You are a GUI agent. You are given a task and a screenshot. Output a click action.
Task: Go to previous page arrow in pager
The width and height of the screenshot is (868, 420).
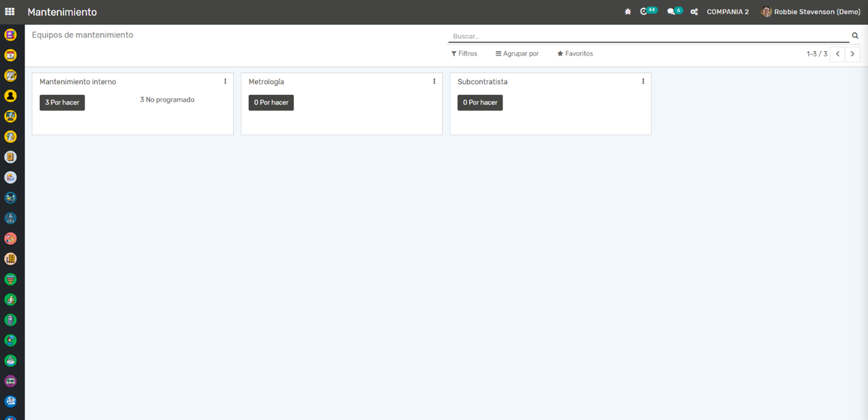pos(838,54)
